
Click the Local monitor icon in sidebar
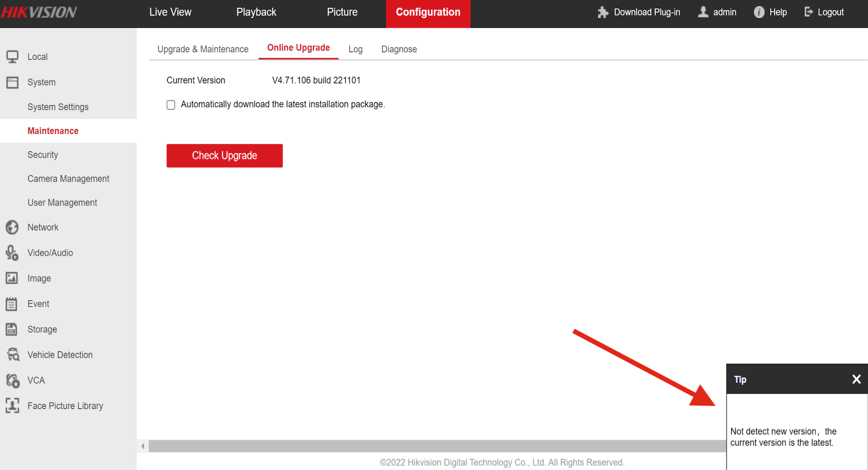pos(12,57)
